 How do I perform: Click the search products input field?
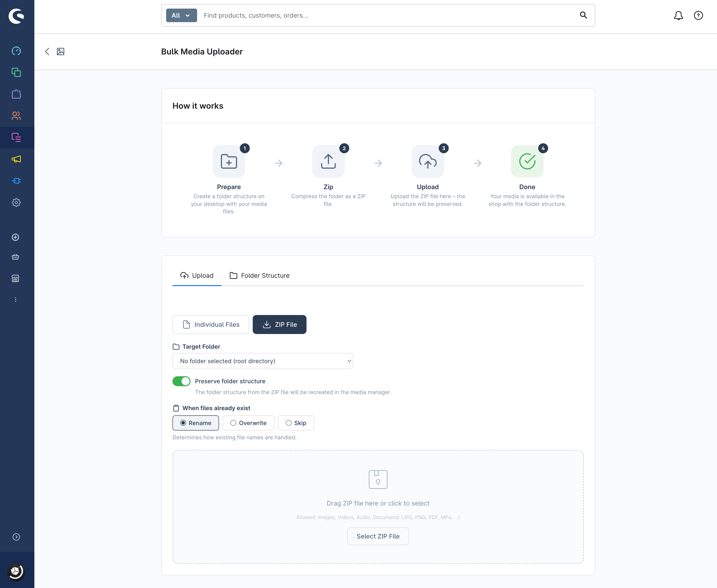tap(386, 16)
